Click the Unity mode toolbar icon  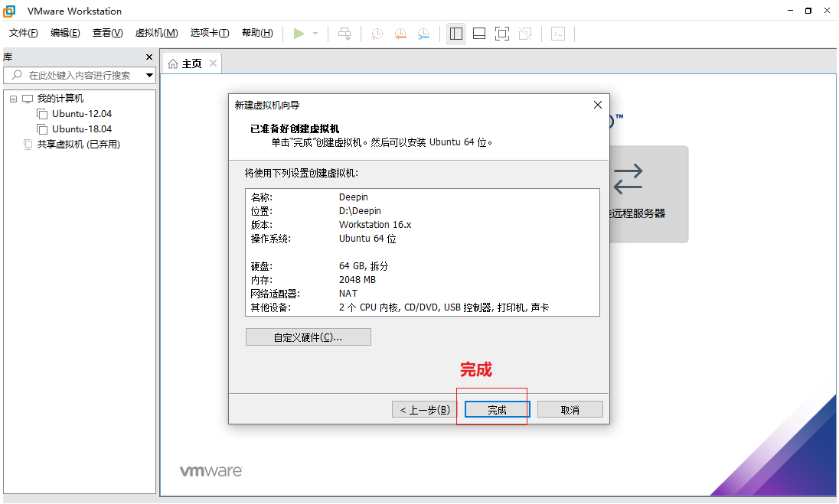(525, 34)
